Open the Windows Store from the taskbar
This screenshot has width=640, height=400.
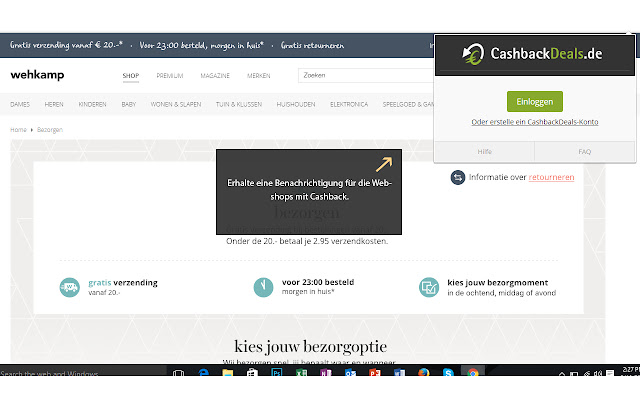[x=252, y=371]
